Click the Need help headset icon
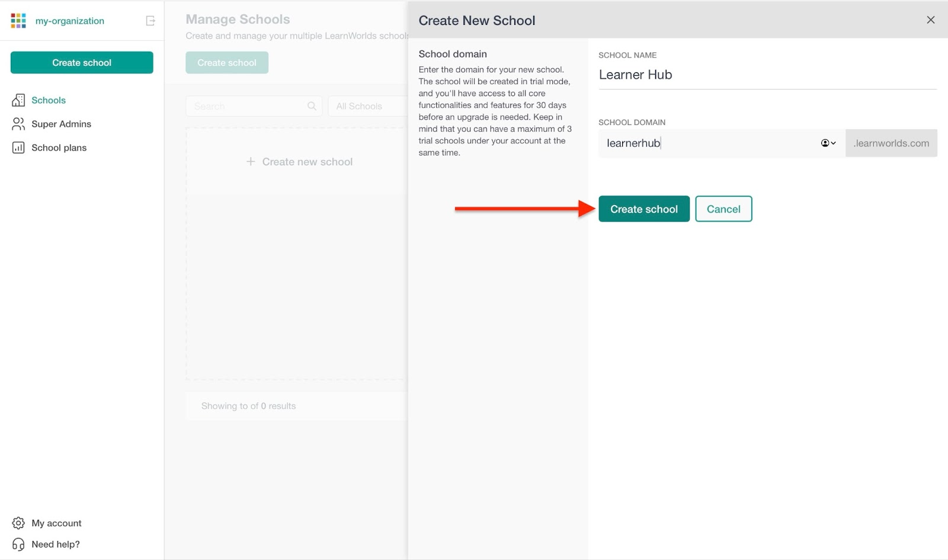948x560 pixels. [18, 544]
